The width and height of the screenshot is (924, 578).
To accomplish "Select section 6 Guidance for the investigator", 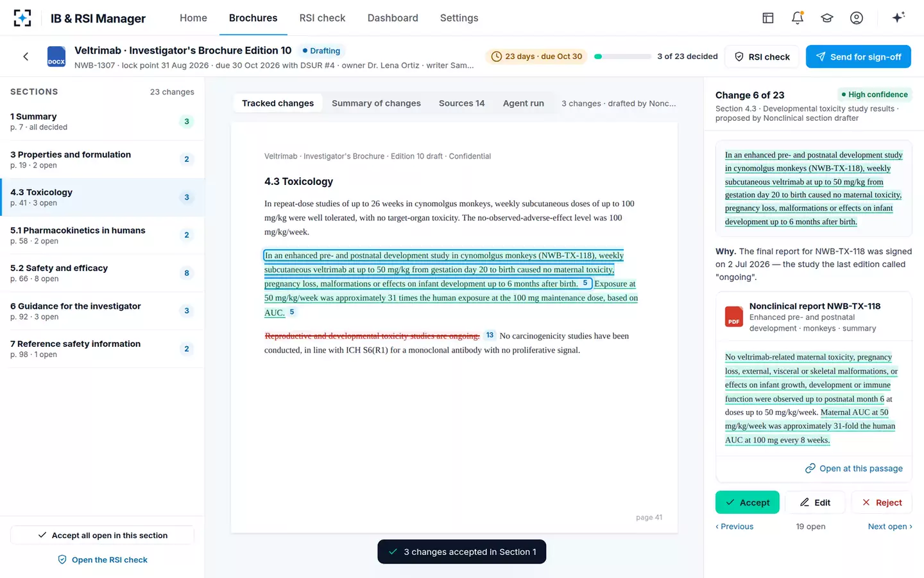I will click(102, 311).
